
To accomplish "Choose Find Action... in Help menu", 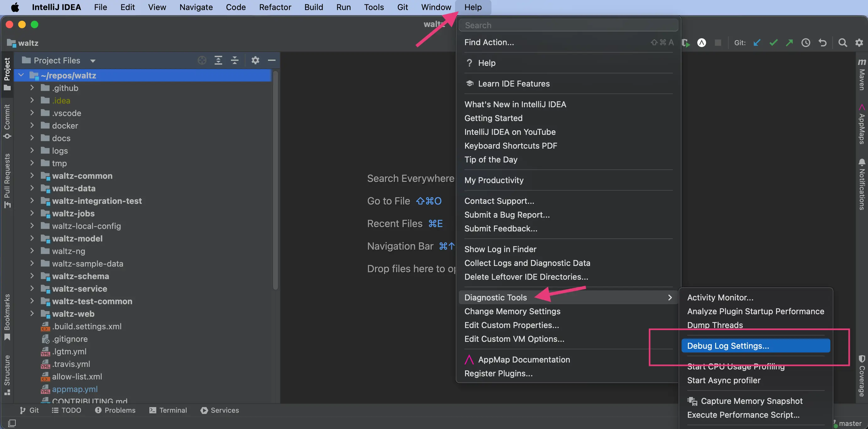I will tap(568, 42).
